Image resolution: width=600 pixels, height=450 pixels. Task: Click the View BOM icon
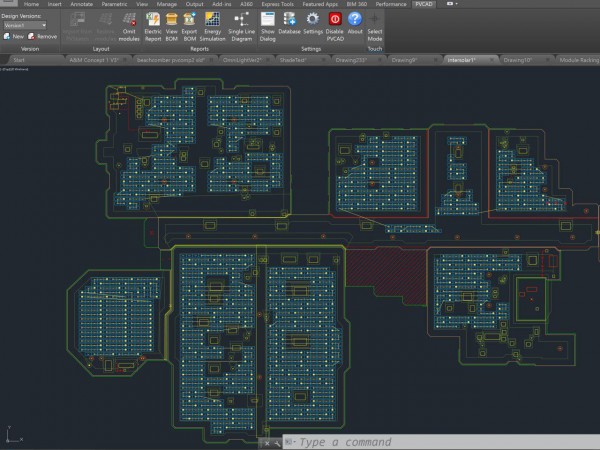coord(171,20)
